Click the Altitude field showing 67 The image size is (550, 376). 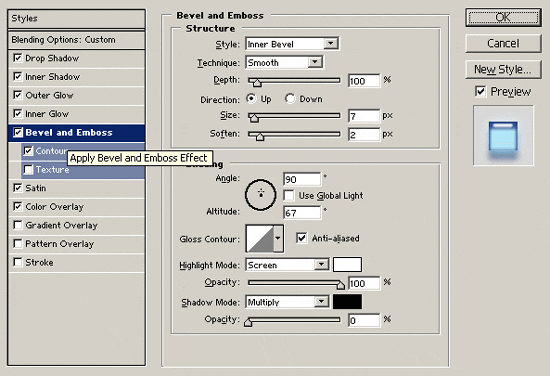click(302, 213)
